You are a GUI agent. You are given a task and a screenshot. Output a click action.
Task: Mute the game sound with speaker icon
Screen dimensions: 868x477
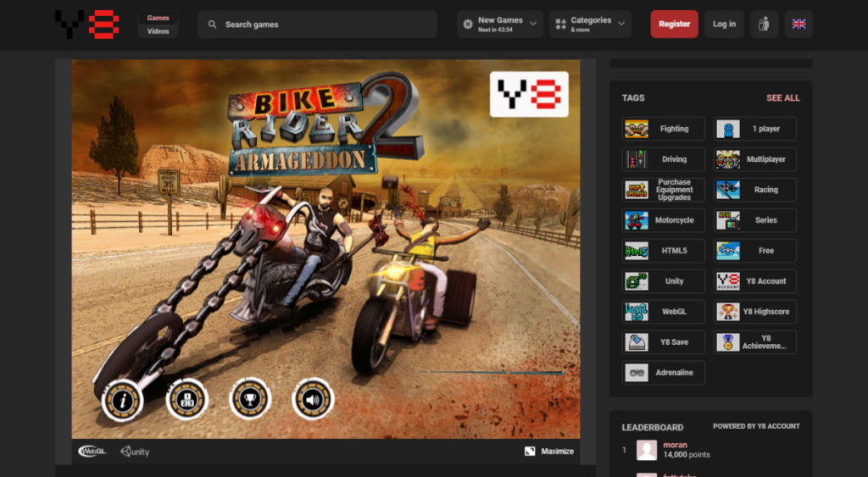point(313,398)
